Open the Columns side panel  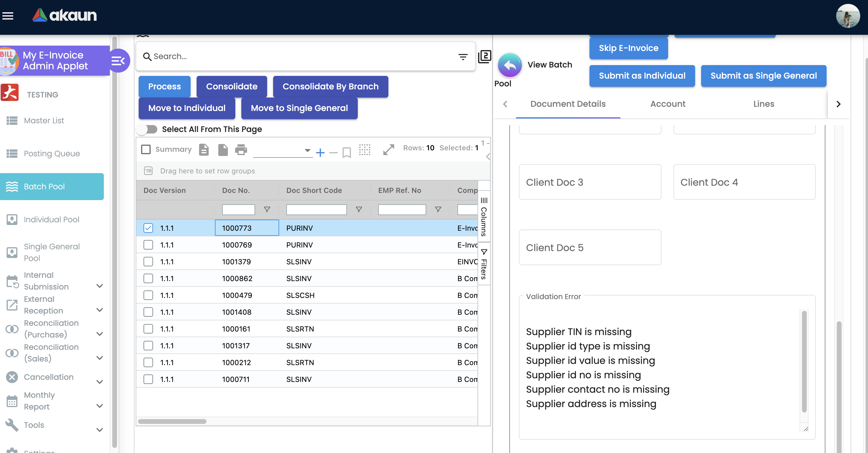pyautogui.click(x=484, y=217)
